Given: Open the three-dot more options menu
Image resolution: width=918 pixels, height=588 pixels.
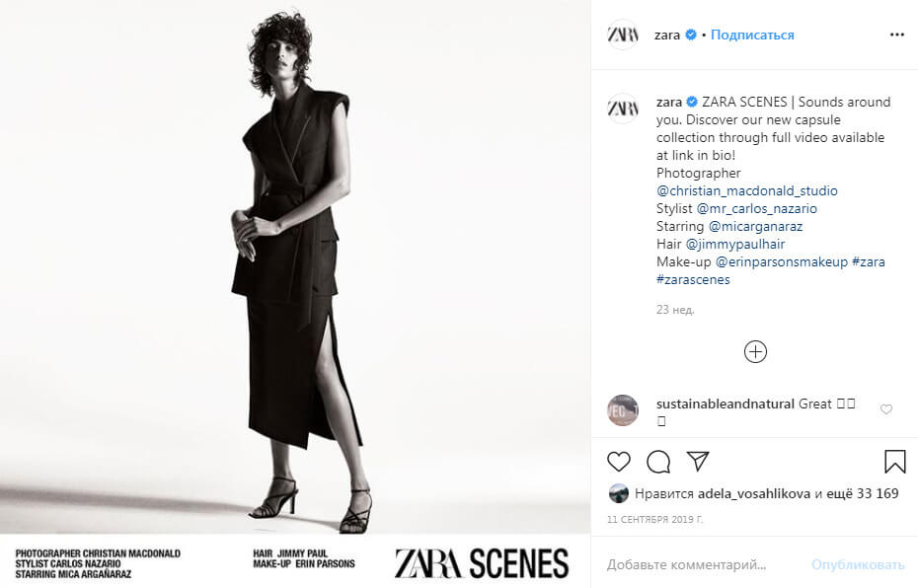Looking at the screenshot, I should tap(897, 35).
